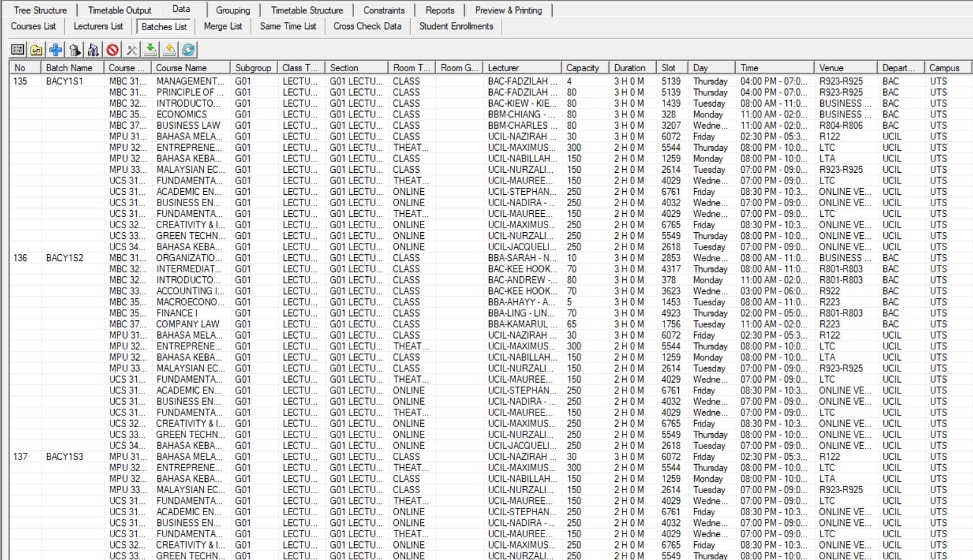Sort by the Duration column header
Image resolution: width=973 pixels, height=560 pixels.
coord(633,67)
